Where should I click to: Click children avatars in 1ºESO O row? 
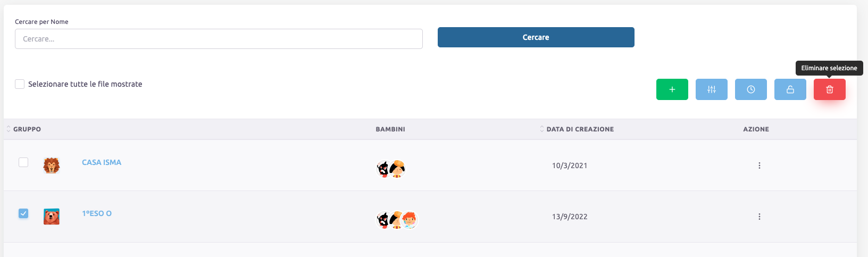pyautogui.click(x=397, y=219)
